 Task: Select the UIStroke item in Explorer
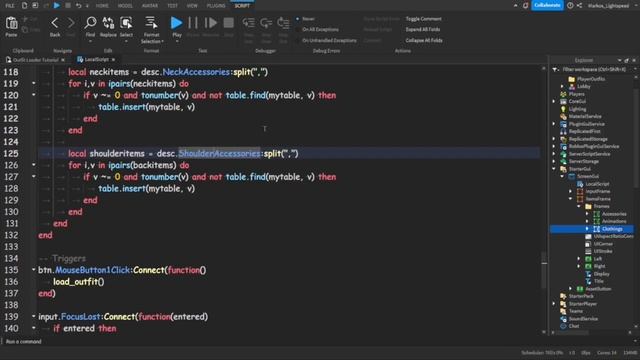[x=602, y=251]
